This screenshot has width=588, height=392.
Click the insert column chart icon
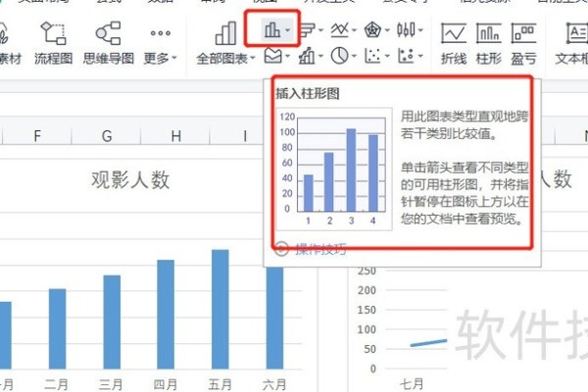[272, 29]
